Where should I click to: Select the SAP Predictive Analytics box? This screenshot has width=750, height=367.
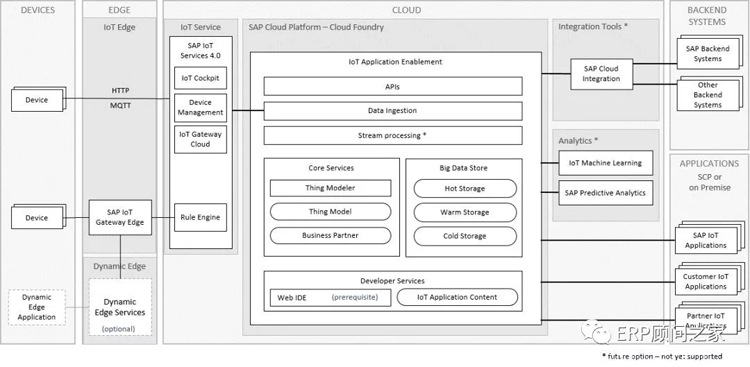click(606, 193)
